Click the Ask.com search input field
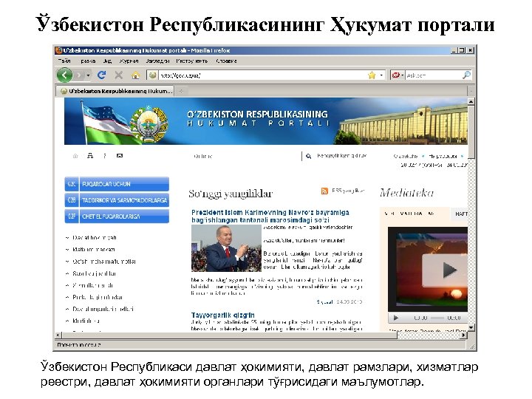 coord(434,75)
